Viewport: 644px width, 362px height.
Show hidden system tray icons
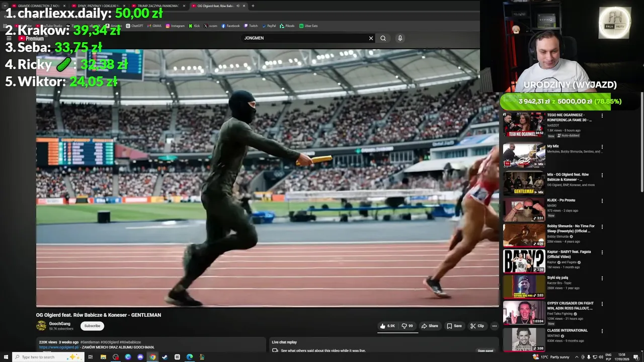[577, 357]
